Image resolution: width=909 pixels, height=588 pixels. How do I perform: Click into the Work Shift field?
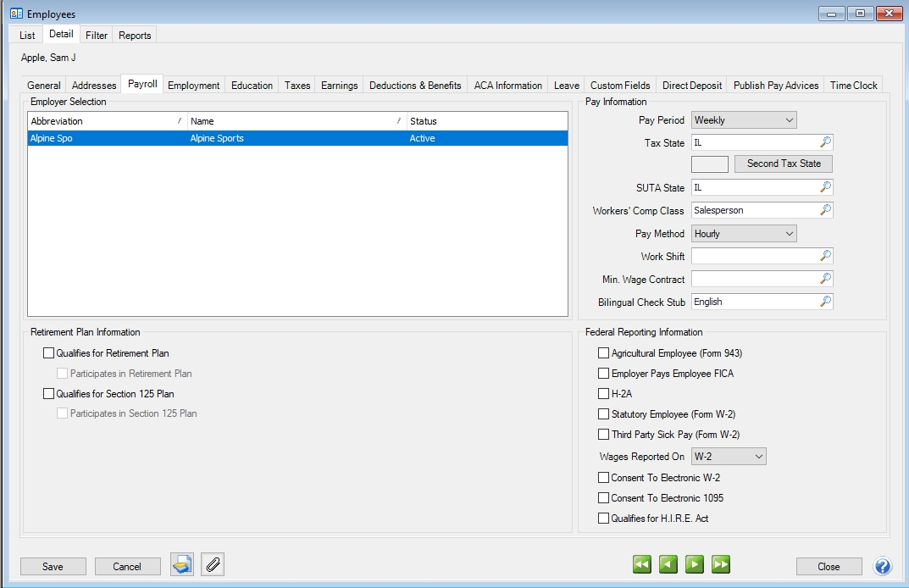pyautogui.click(x=754, y=256)
